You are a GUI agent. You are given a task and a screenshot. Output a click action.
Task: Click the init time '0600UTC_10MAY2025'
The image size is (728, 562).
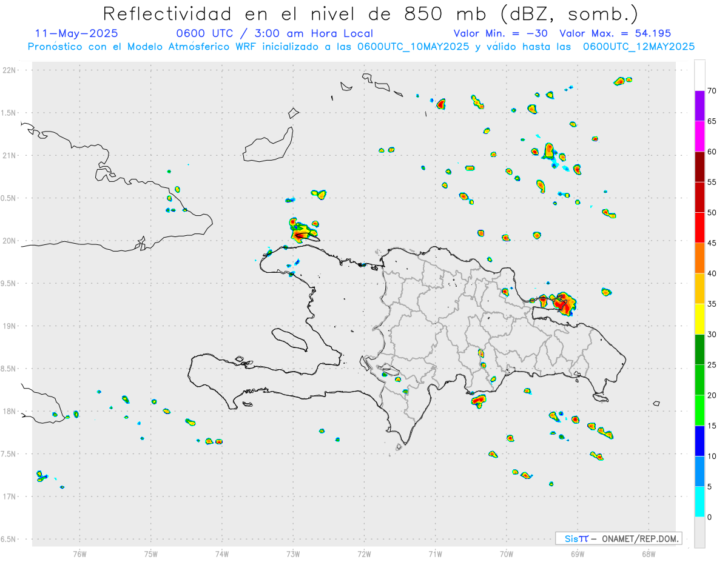tap(413, 47)
